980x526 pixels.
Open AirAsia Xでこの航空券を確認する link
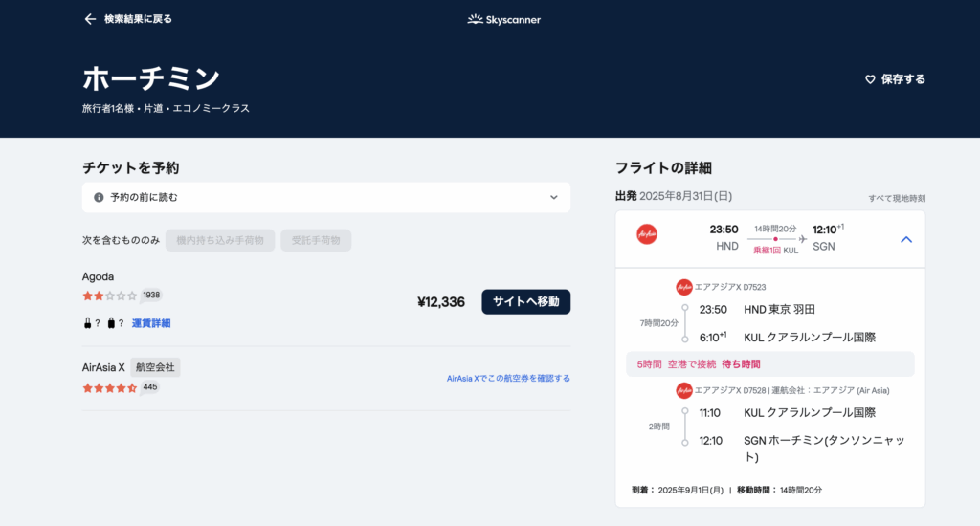(x=508, y=378)
